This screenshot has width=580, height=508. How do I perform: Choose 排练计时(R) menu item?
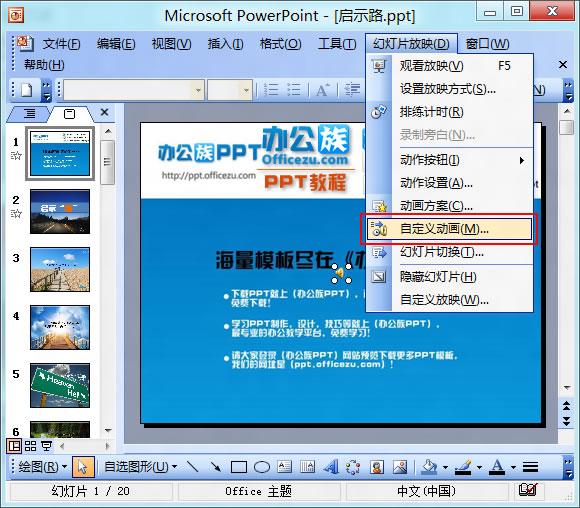click(449, 112)
